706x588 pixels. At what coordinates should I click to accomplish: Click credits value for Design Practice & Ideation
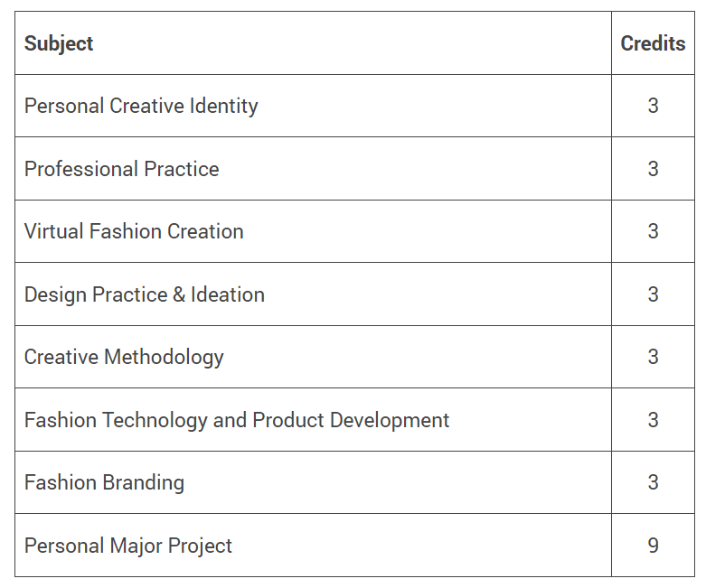pyautogui.click(x=653, y=294)
